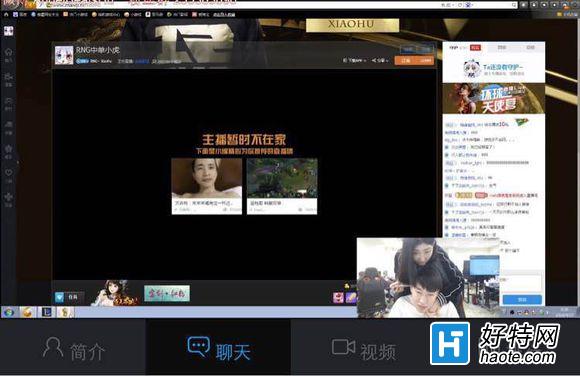Expand the 下载APP dropdown
The height and width of the screenshot is (376, 580).
[354, 60]
